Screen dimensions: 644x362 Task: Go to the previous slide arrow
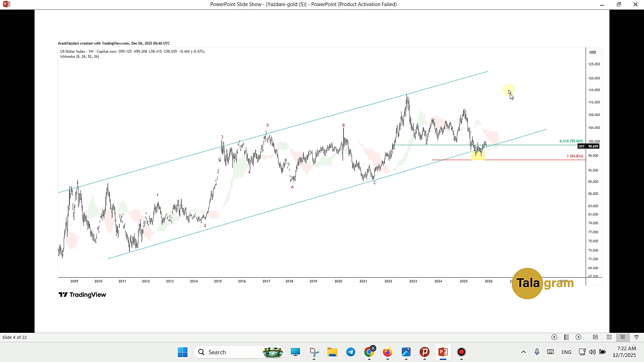554,337
